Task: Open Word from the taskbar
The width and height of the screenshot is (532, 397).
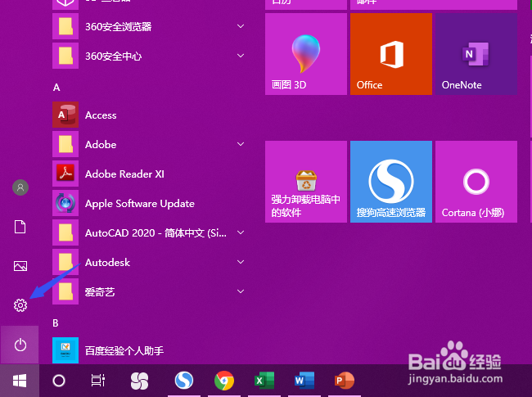Action: (x=304, y=381)
